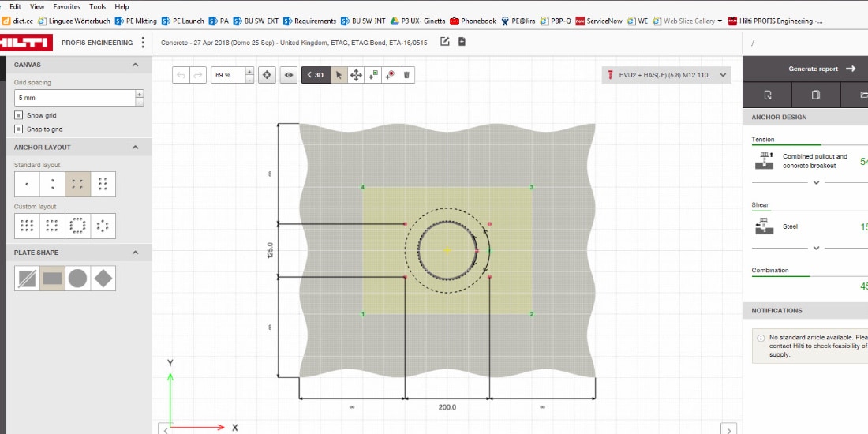This screenshot has width=868, height=434.
Task: Choose the diamond plate shape
Action: (103, 278)
